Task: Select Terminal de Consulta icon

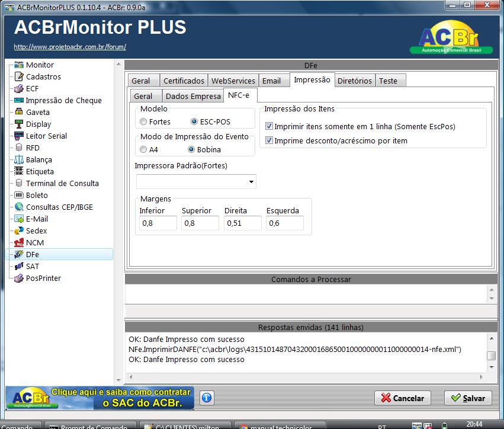Action: pyautogui.click(x=19, y=183)
